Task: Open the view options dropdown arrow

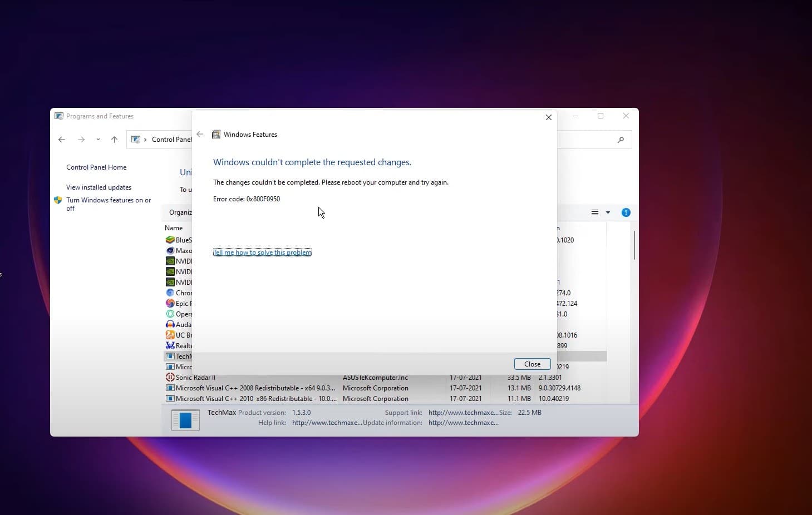Action: pyautogui.click(x=607, y=212)
